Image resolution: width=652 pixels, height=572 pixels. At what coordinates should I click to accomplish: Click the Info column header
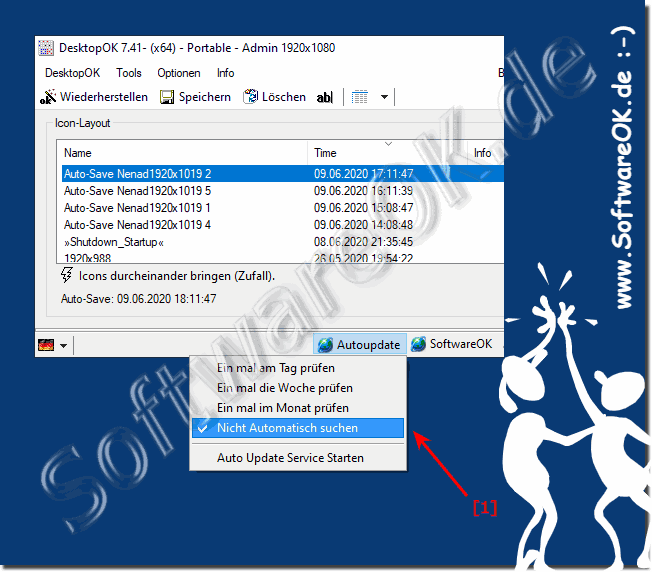485,153
